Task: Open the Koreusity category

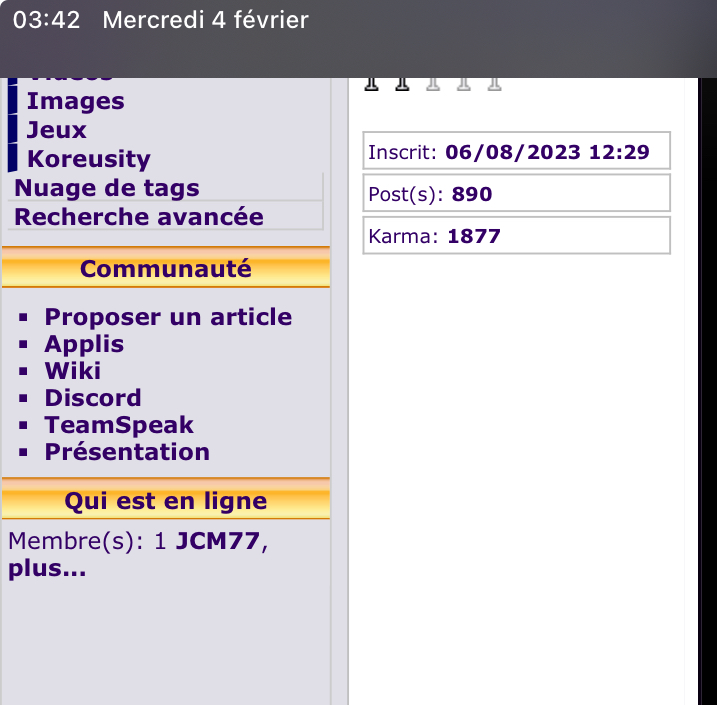Action: [x=88, y=159]
